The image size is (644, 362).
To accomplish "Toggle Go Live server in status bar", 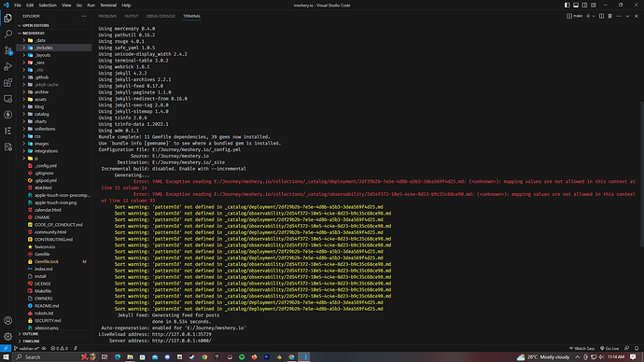I will 609,348.
